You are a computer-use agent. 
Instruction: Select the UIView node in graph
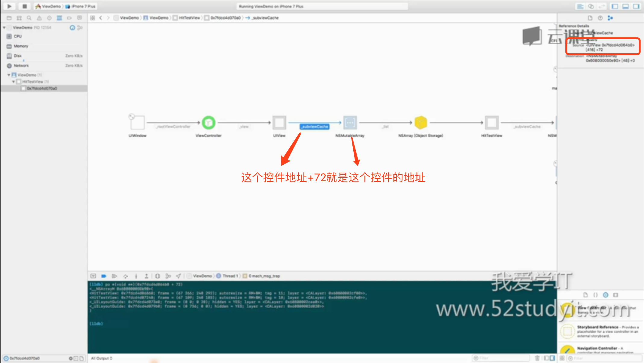click(279, 123)
